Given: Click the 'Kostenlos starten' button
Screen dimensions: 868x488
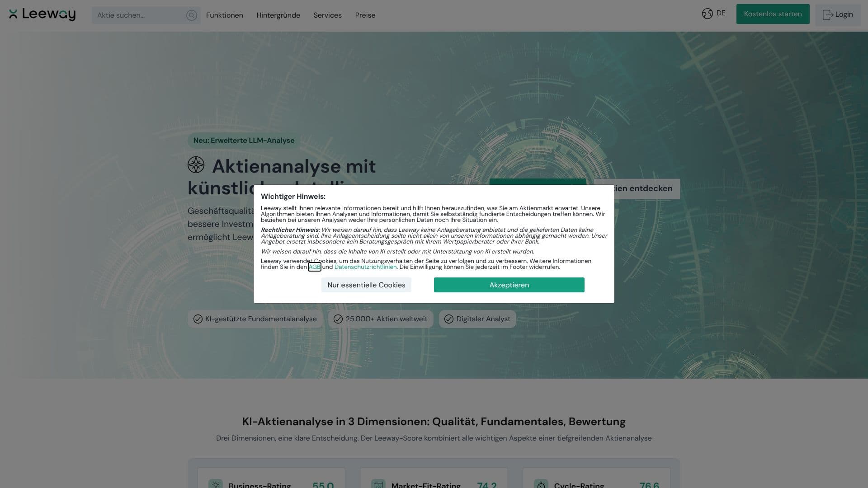Looking at the screenshot, I should (x=773, y=14).
